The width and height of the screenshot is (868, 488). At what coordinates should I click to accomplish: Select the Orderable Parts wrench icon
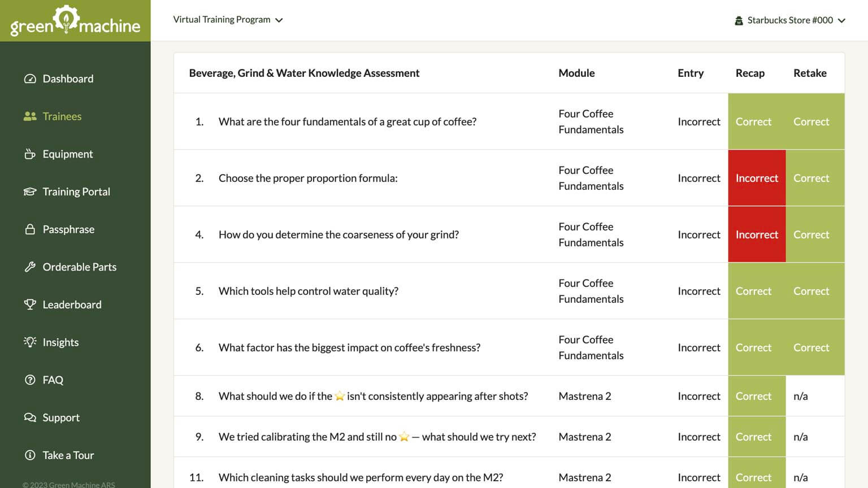pyautogui.click(x=30, y=267)
